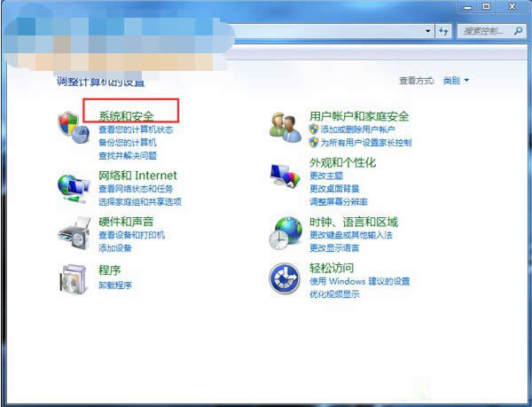The height and width of the screenshot is (407, 532).
Task: Click 更改键盘或其他输入法 link
Action: pos(351,235)
